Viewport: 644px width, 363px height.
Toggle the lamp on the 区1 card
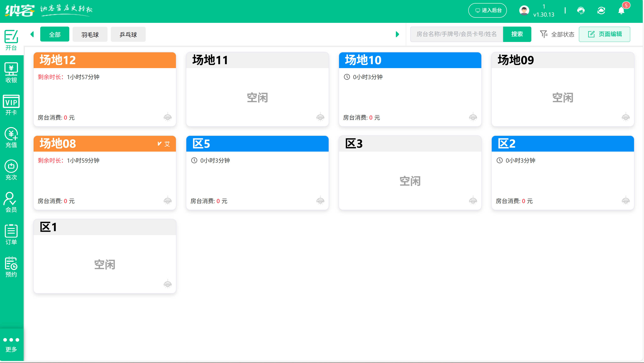(x=168, y=284)
